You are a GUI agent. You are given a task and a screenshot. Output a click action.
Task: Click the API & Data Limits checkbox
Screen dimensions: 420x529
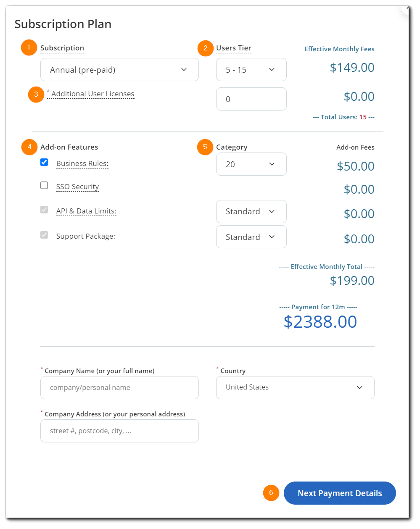click(44, 210)
